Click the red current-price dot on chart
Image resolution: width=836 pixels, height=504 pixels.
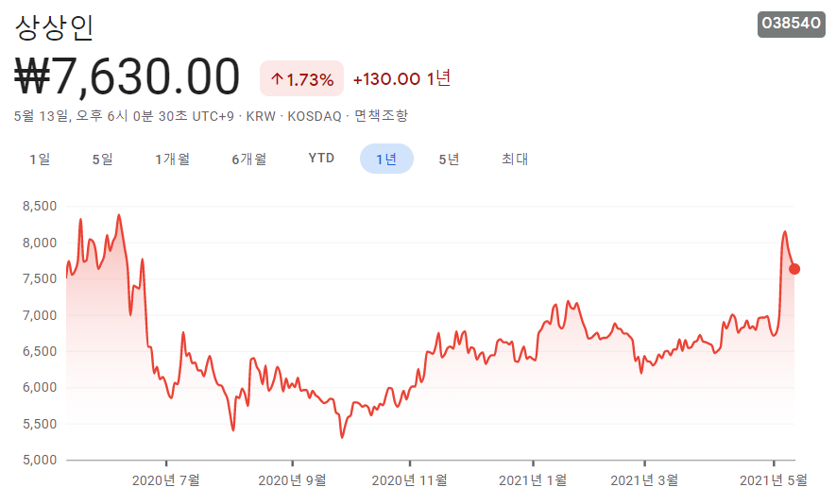pos(794,269)
